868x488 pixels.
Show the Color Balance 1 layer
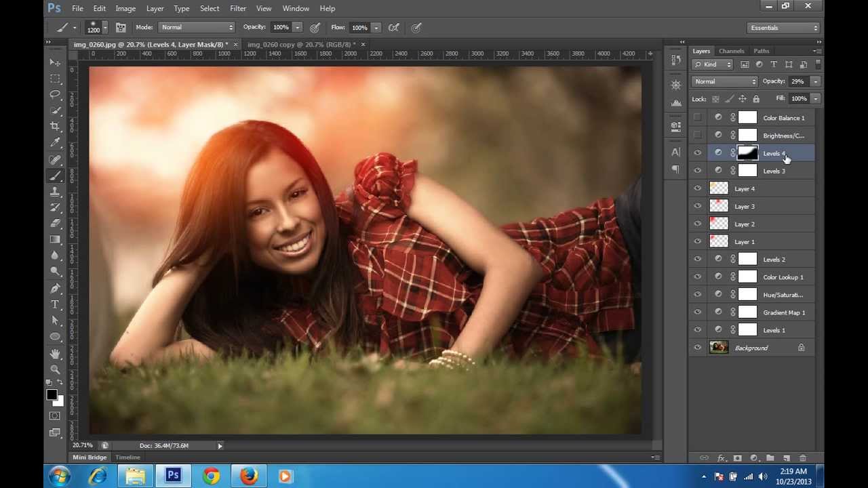click(697, 118)
